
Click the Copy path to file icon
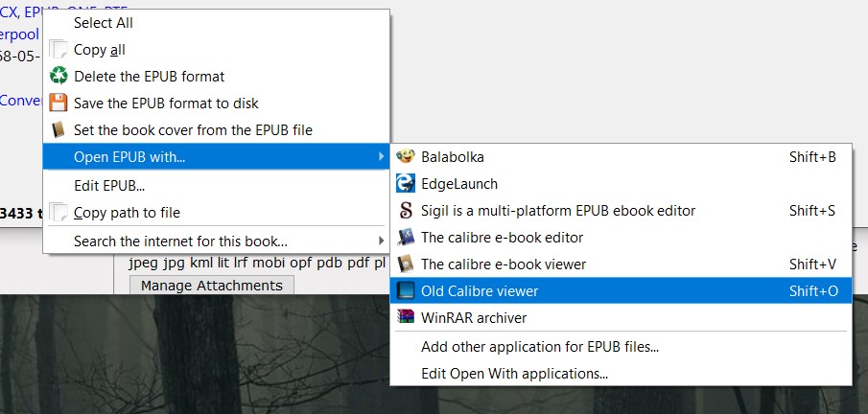[x=59, y=213]
